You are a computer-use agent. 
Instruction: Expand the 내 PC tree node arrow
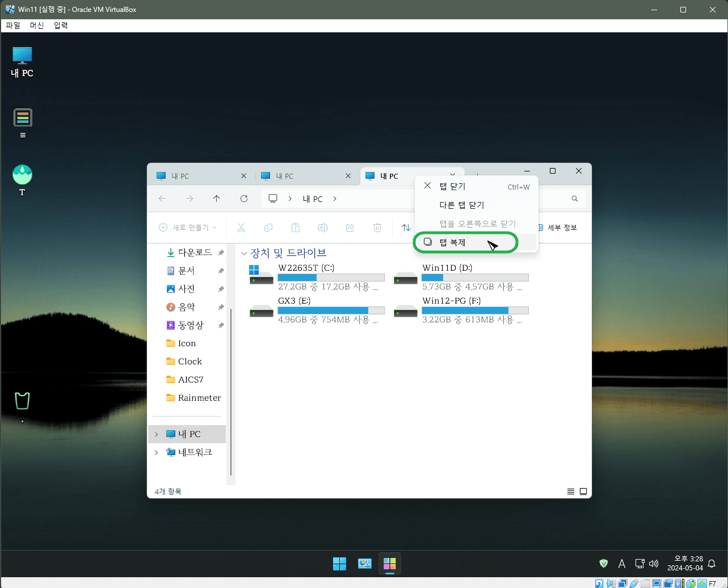pos(156,434)
